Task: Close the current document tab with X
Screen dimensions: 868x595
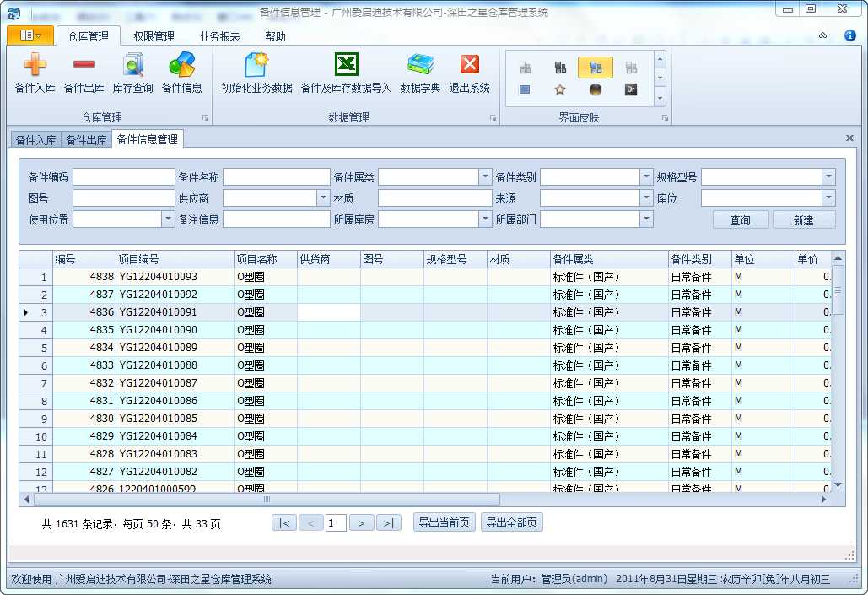Action: point(849,138)
